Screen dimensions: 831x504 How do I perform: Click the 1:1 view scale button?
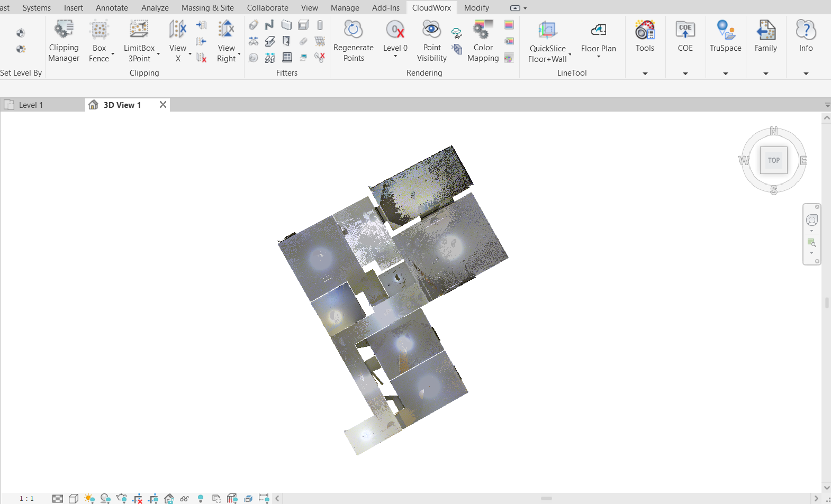point(26,498)
